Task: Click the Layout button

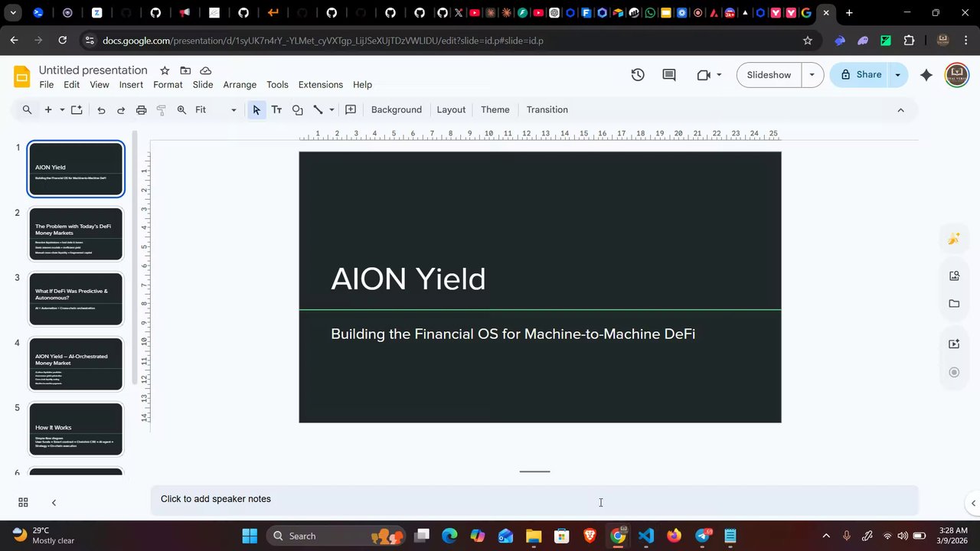Action: point(451,110)
